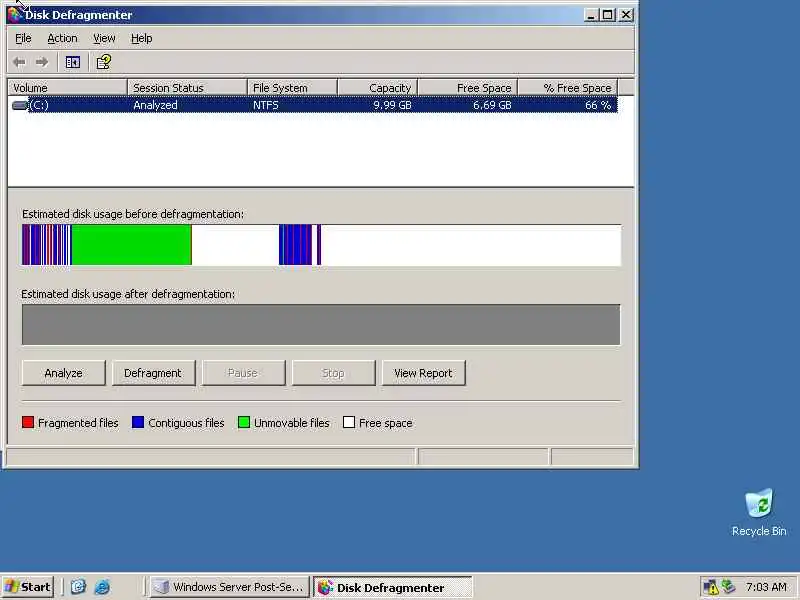The image size is (800, 600).
Task: Switch to Windows Server Post-Setup taskbar item
Action: 230,587
